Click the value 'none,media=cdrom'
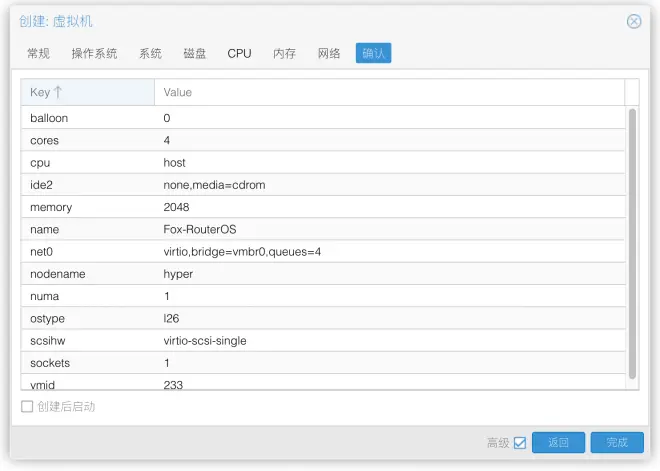 coord(214,185)
